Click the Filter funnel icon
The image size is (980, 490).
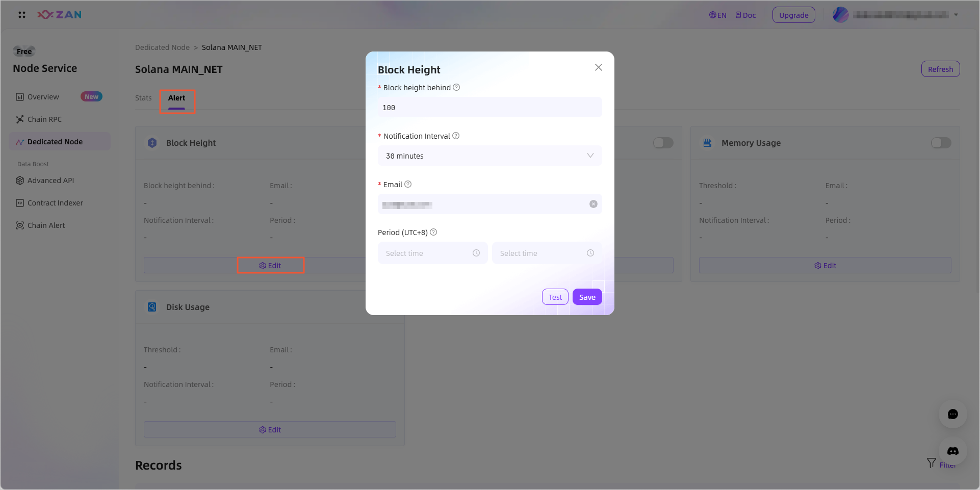click(x=931, y=463)
